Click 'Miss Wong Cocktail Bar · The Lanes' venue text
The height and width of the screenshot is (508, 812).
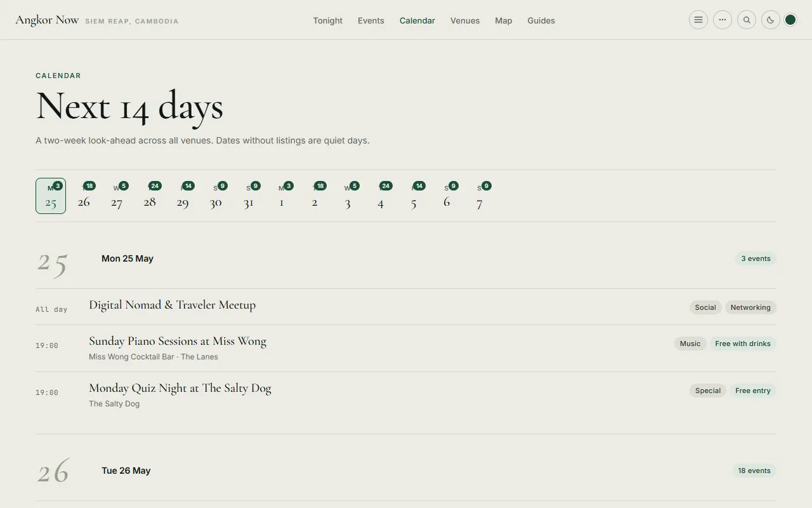154,357
